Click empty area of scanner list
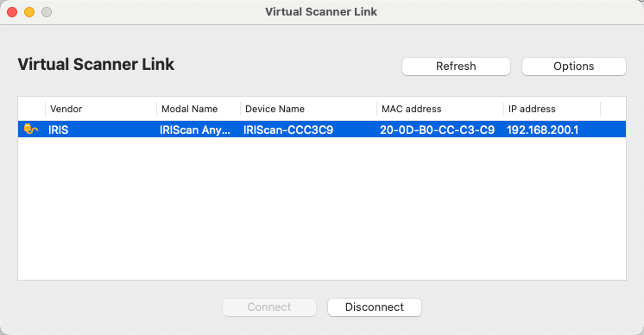Screen dimensions: 644x335 (322, 209)
